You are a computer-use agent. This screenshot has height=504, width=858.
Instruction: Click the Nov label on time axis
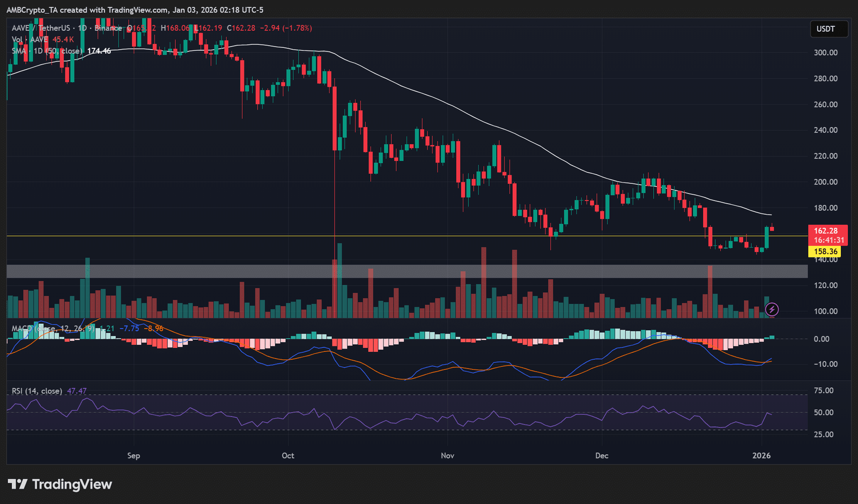pos(447,456)
